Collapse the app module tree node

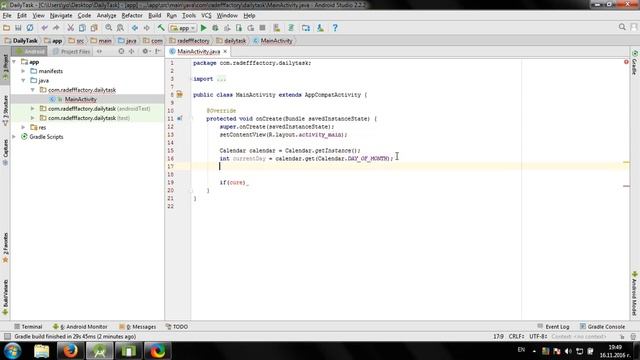[14, 62]
